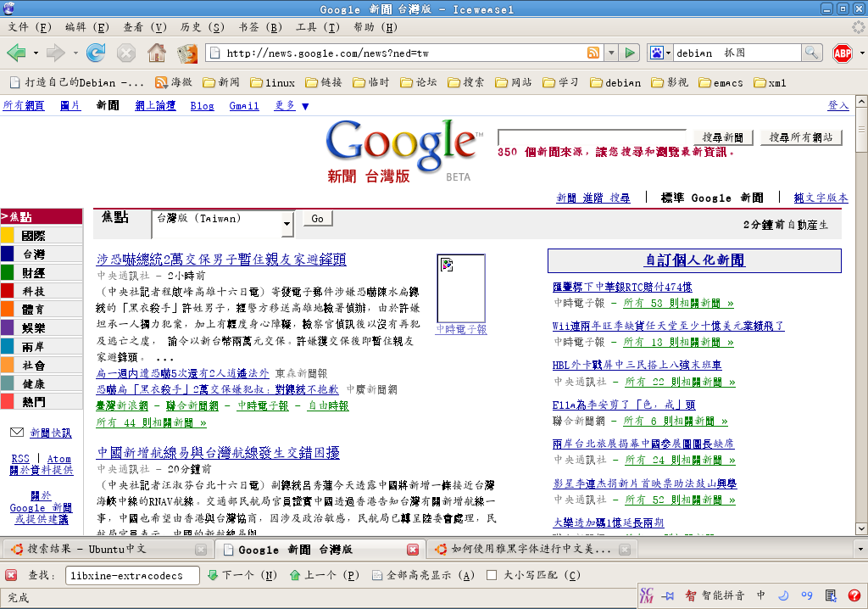Click the find bar 查找 text field
Screen dimensions: 868x609
tap(132, 575)
